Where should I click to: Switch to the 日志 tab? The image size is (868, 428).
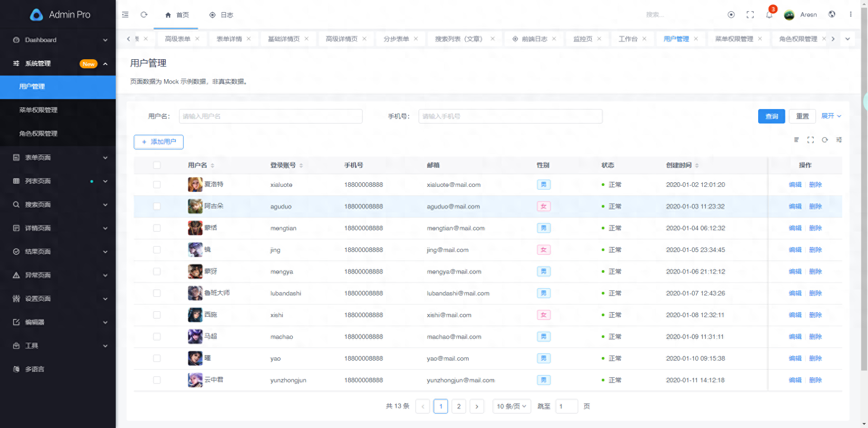[221, 14]
